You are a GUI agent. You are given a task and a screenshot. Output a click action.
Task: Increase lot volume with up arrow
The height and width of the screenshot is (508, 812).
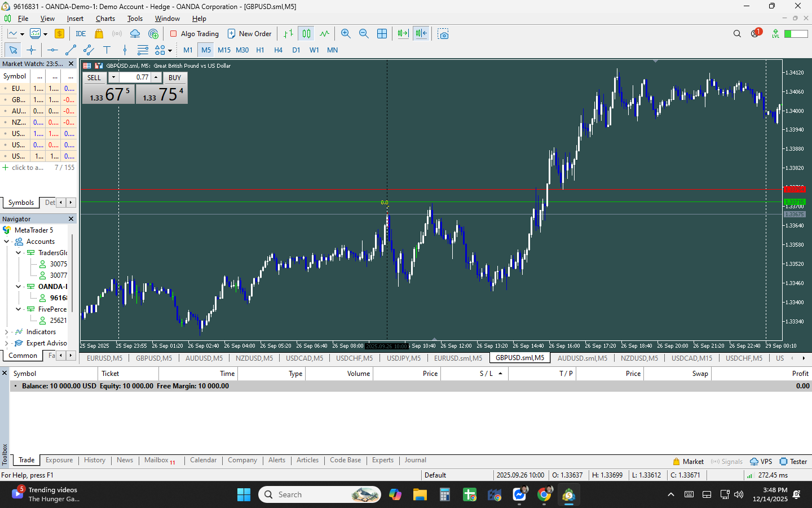click(156, 77)
